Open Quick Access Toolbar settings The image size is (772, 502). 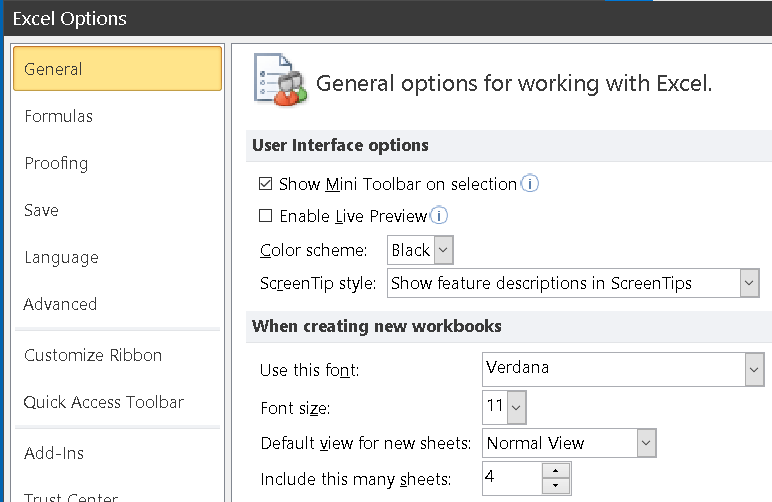pyautogui.click(x=104, y=402)
